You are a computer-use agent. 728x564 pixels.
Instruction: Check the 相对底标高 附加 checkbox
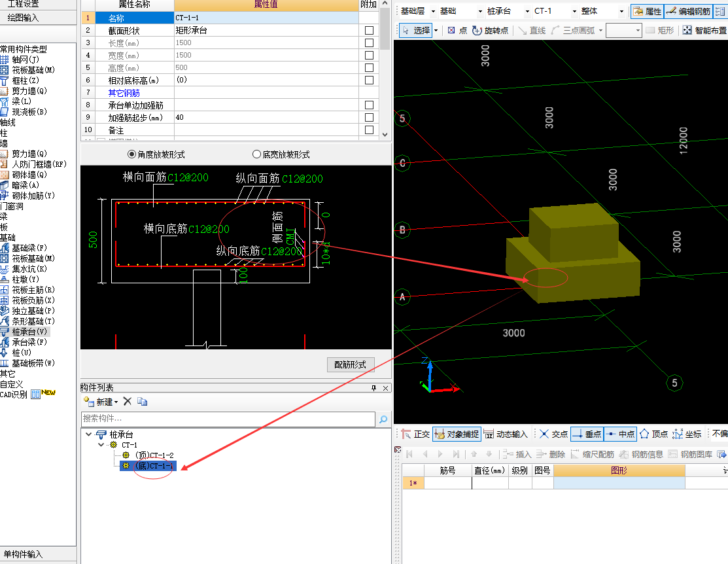point(369,80)
